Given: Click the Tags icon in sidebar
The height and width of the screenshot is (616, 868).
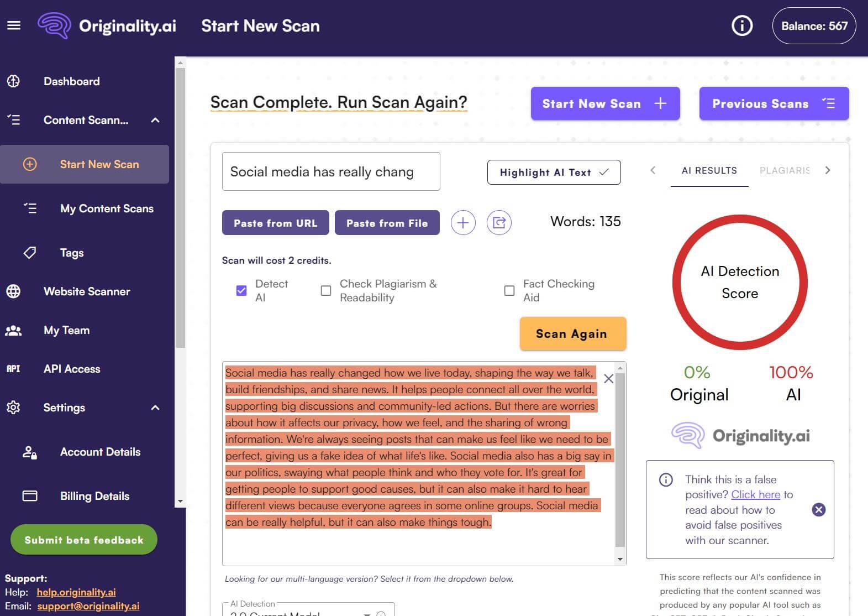Looking at the screenshot, I should (x=30, y=253).
